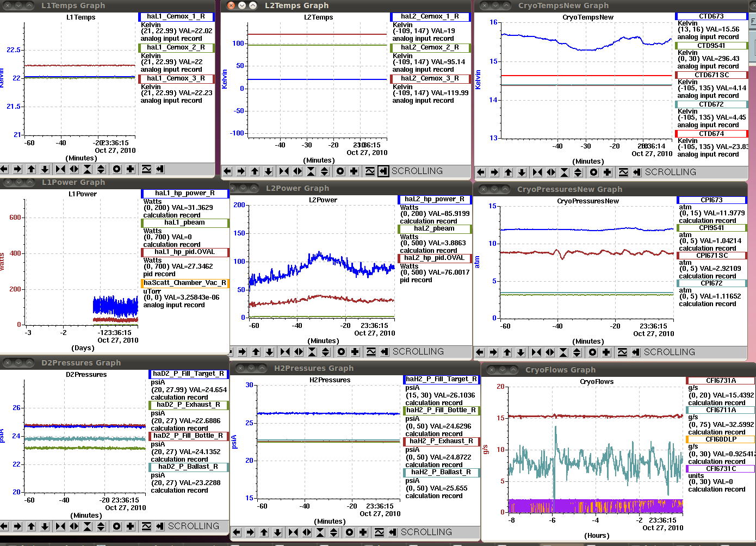
Task: Select haD2_P_Exhaust_R legend entry
Action: (188, 405)
